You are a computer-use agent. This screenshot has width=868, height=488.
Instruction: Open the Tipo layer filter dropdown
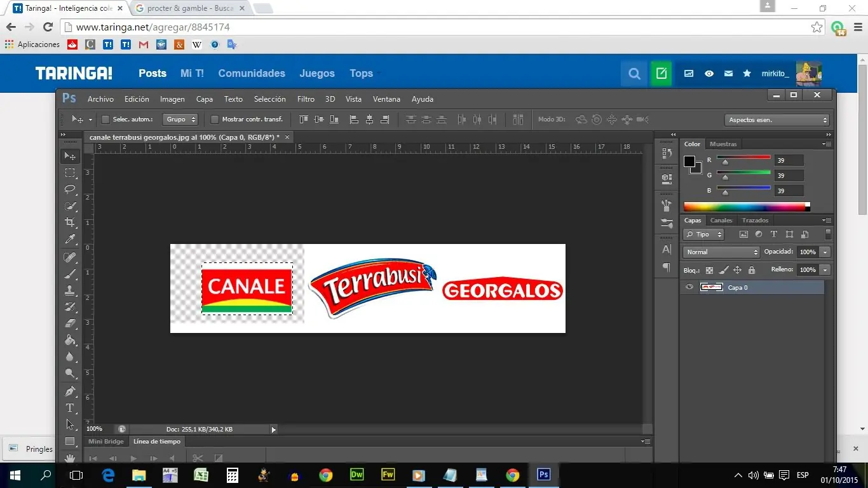703,234
